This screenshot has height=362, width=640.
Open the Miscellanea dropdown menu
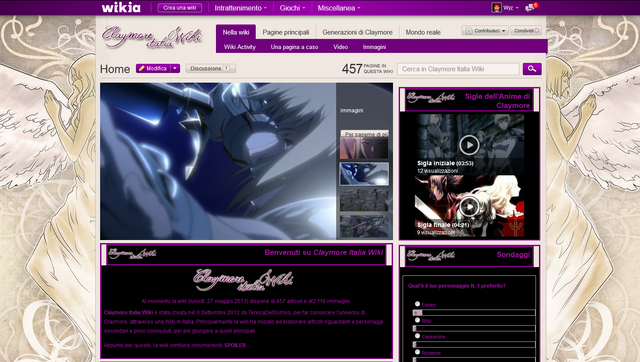(x=339, y=8)
